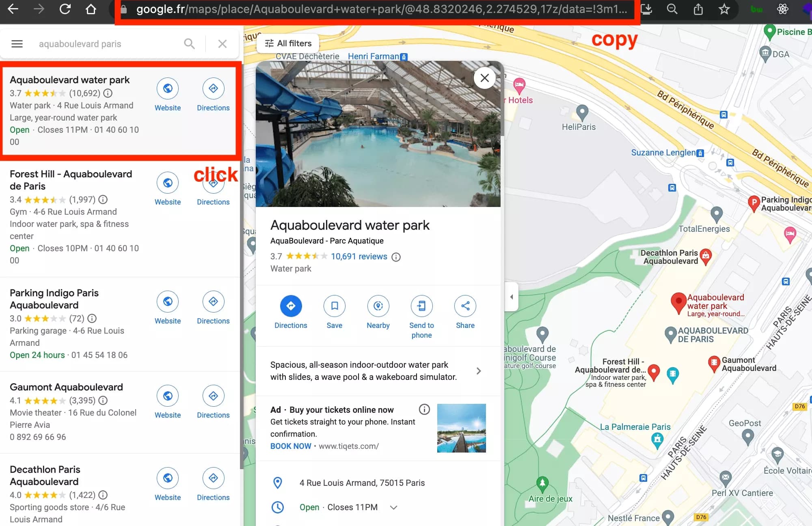Expand opening hours next to Closes 11PM
Screen dimensions: 812x526
[x=393, y=507]
